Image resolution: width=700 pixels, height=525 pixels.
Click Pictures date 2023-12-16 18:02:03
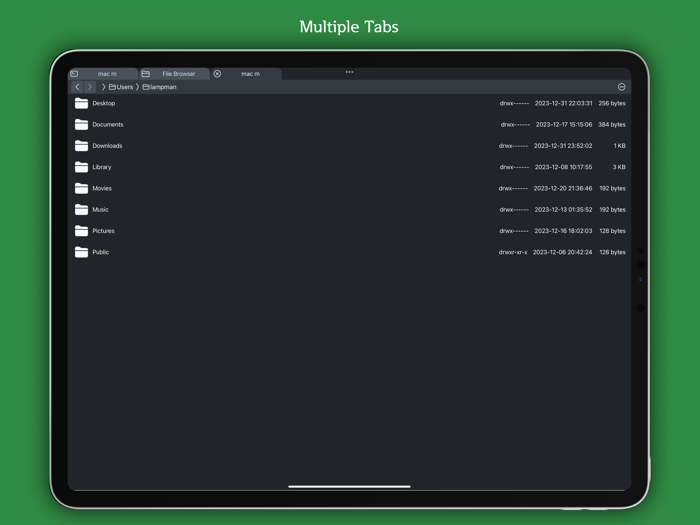(x=563, y=231)
